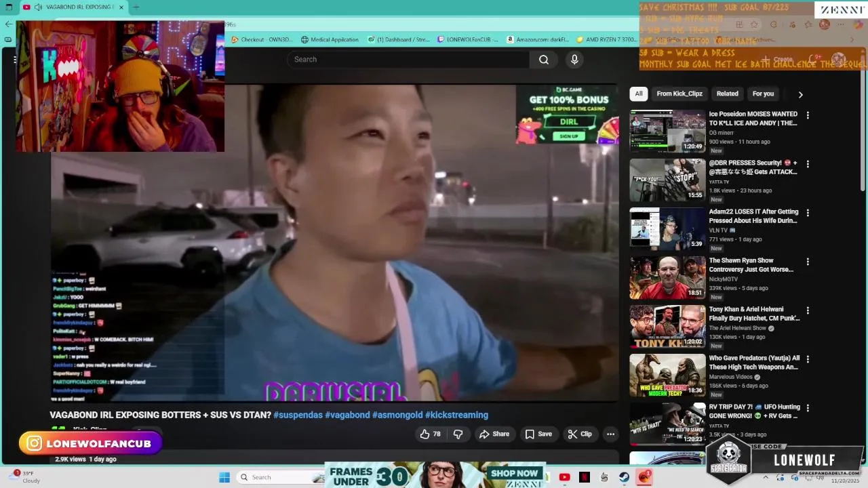The width and height of the screenshot is (868, 488).
Task: Open more actions menu beside Clip
Action: pyautogui.click(x=610, y=434)
